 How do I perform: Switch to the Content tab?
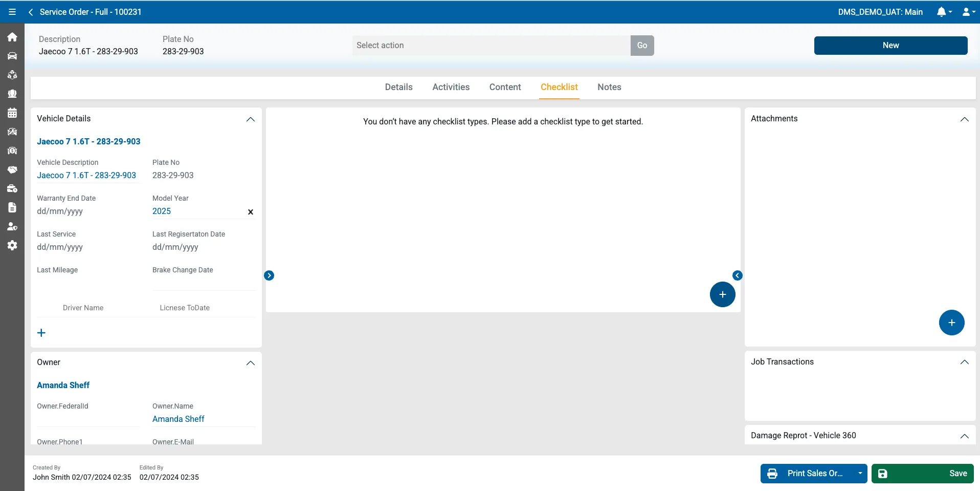[x=505, y=87]
